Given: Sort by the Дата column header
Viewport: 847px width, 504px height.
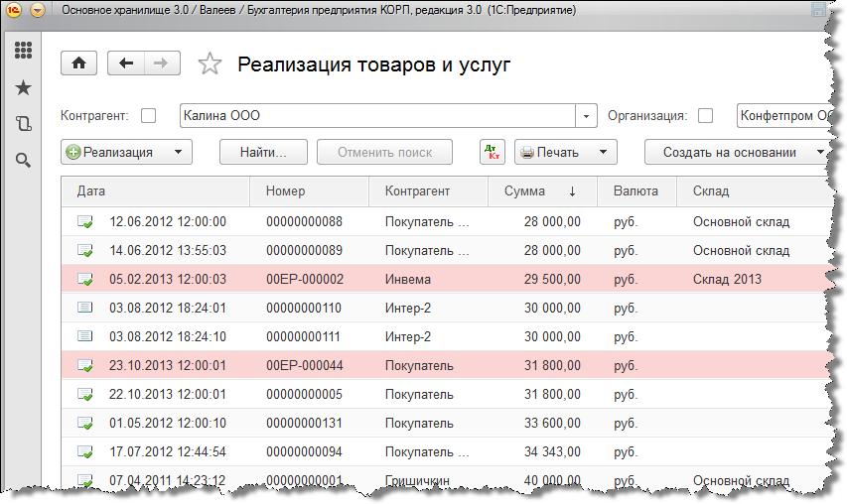Looking at the screenshot, I should coord(156,191).
